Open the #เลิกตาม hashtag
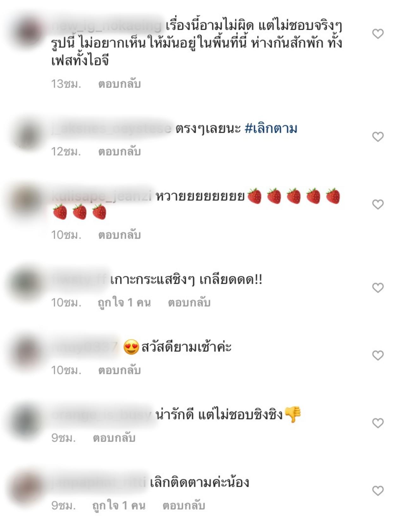Screen dimensions: 405x532 271,129
